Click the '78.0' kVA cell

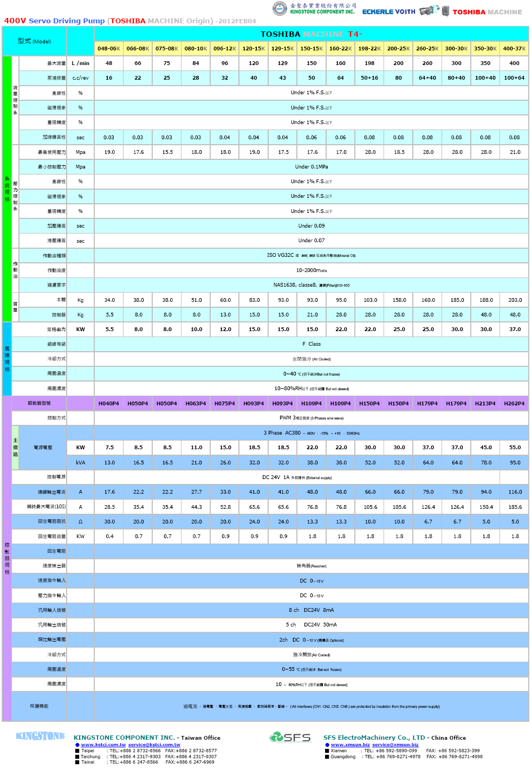pyautogui.click(x=485, y=463)
